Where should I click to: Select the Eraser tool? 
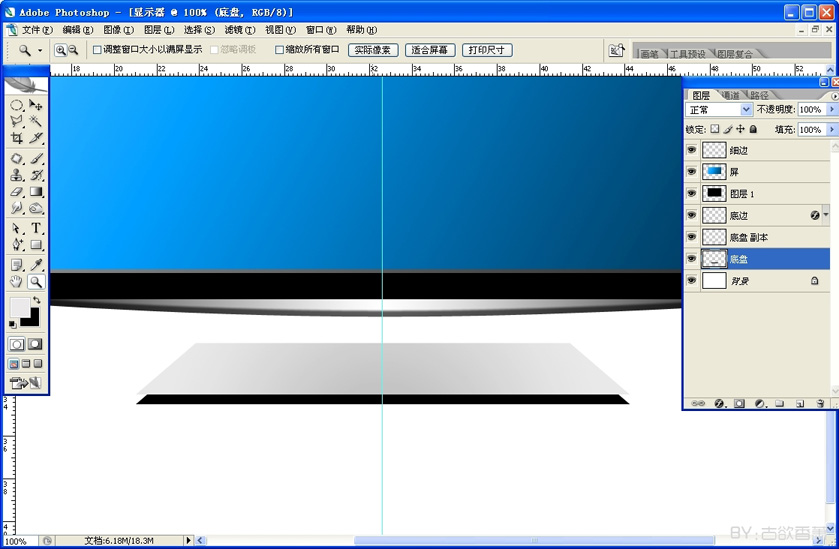tap(17, 192)
